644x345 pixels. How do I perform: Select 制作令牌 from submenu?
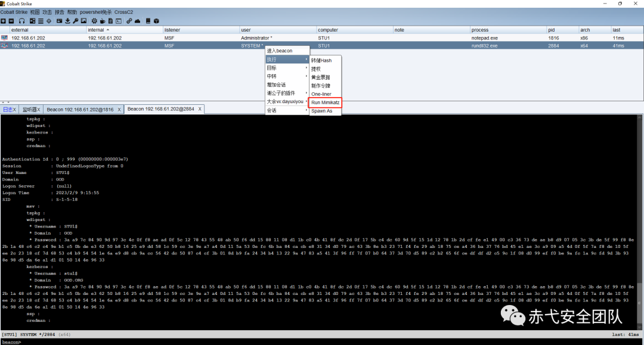point(325,86)
